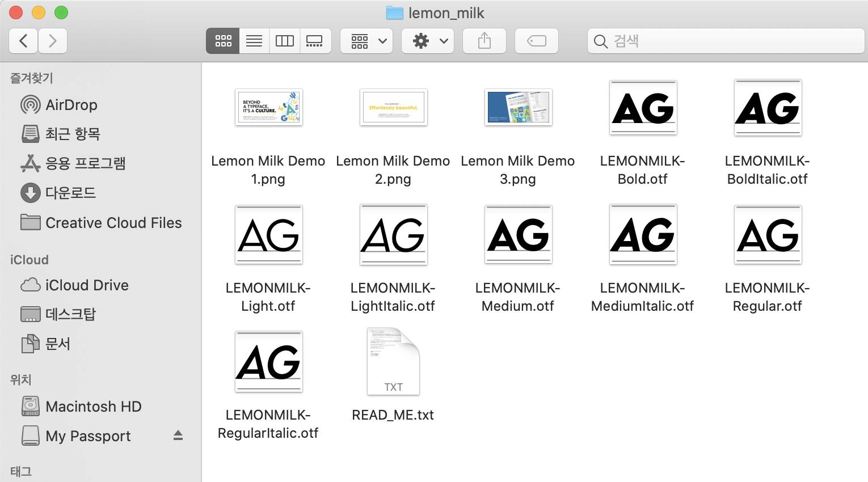The image size is (868, 482).
Task: Select My Passport drive in the sidebar
Action: 75,436
